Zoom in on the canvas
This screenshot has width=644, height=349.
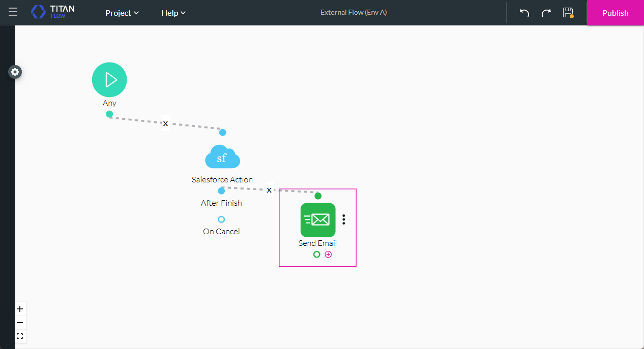pos(20,309)
